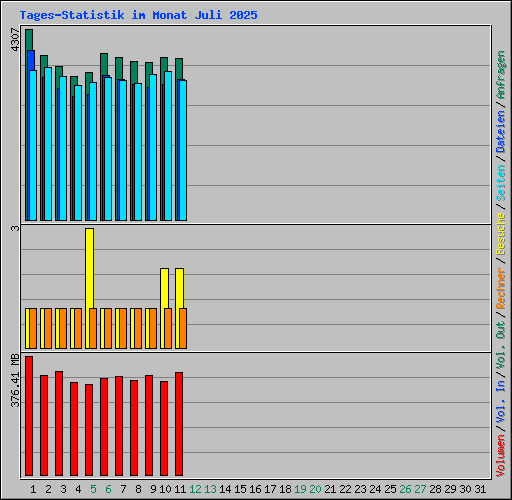Click the day 15 axis label
Screen dimensions: 512x500
point(240,489)
